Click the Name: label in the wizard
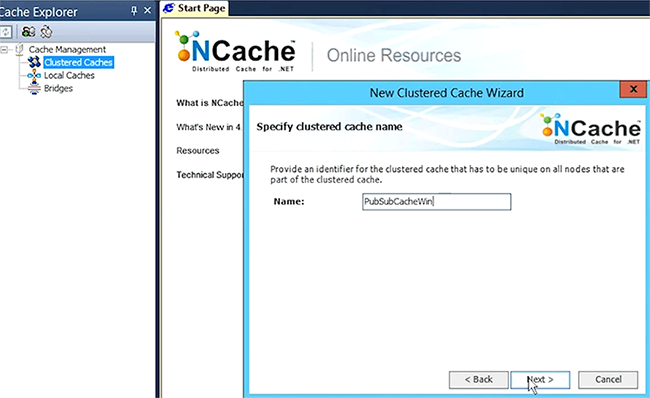Image resolution: width=650 pixels, height=398 pixels. (289, 202)
